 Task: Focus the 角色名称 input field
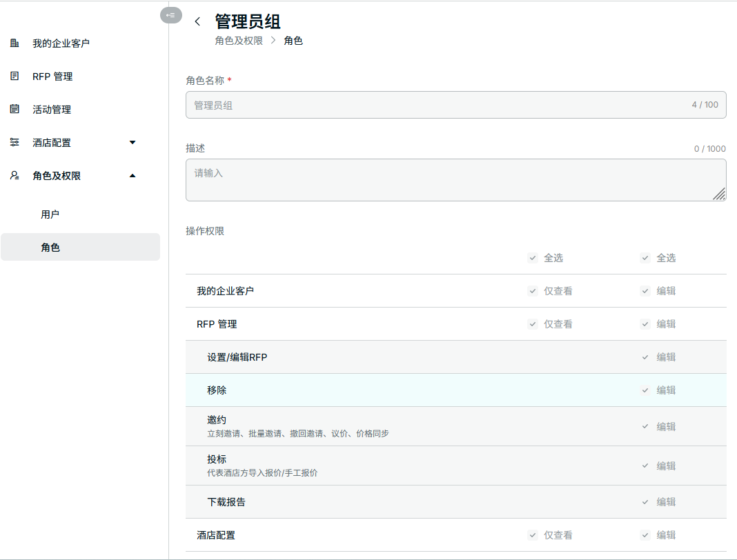tap(456, 105)
